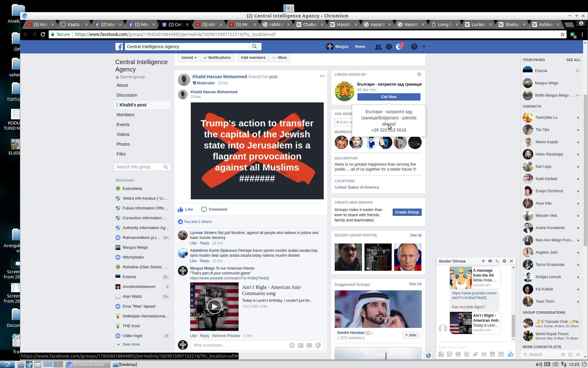Open account menu dropdown arrow
588x368 pixels.
424,47
